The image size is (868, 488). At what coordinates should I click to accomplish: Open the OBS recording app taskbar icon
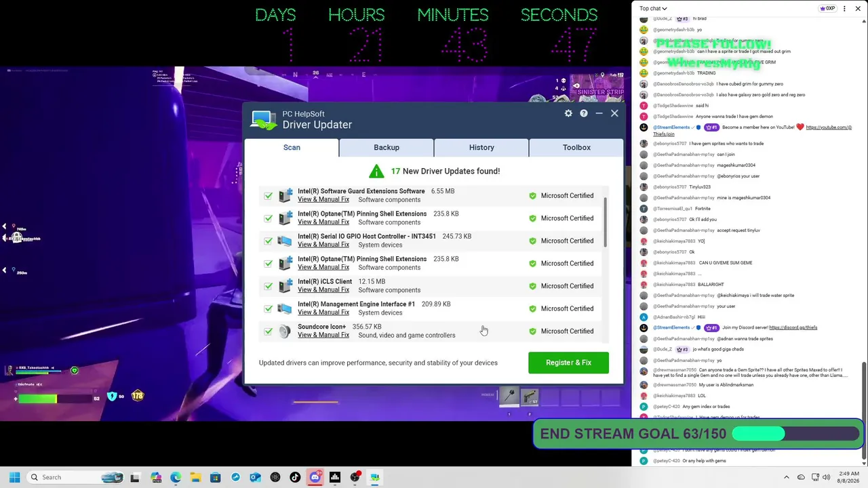tap(355, 477)
